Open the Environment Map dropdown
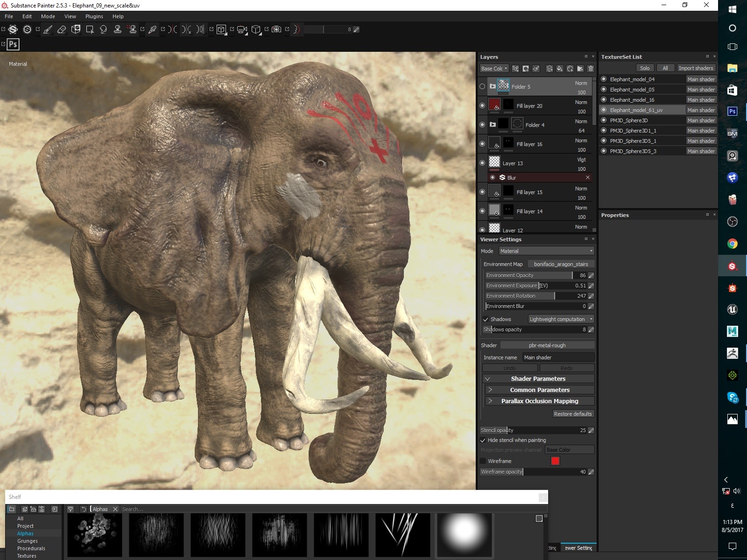The height and width of the screenshot is (560, 747). [560, 264]
